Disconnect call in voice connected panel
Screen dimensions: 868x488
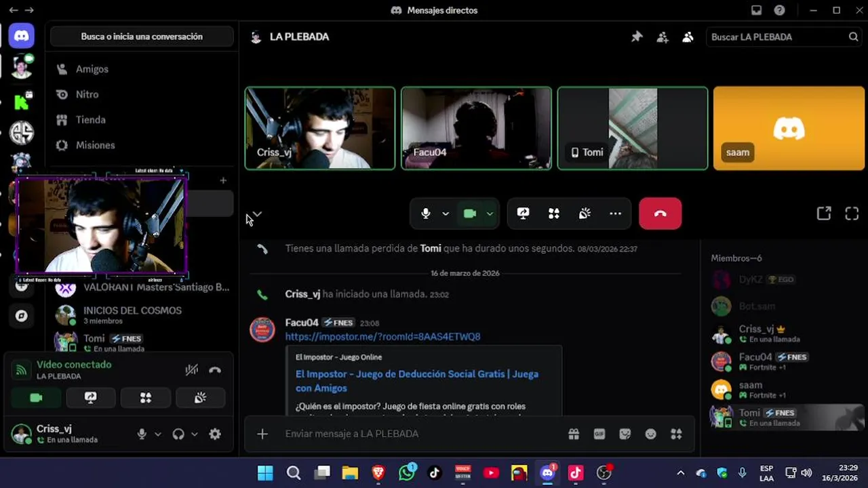[x=215, y=370]
